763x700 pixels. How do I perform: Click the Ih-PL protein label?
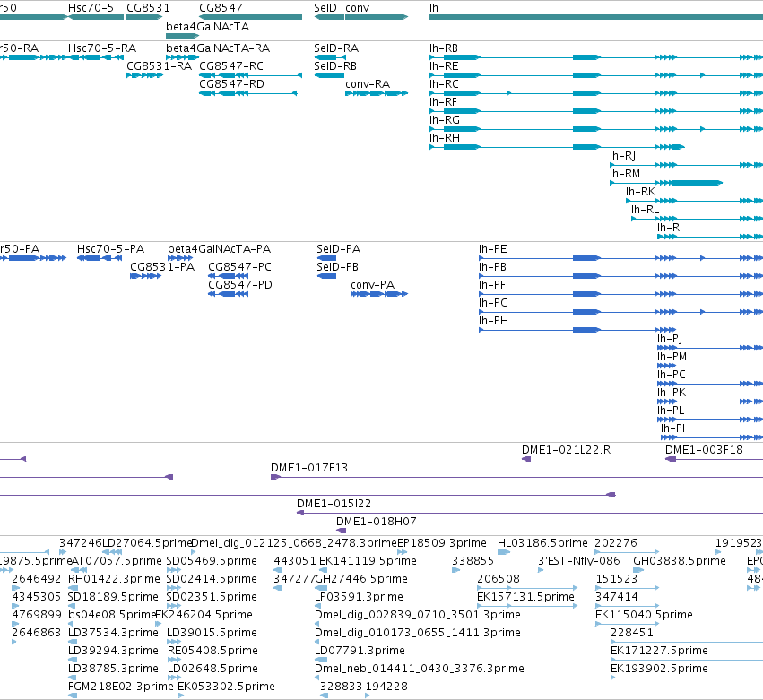coord(671,410)
